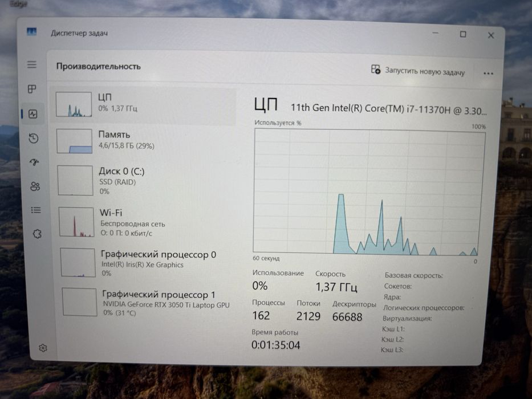
Task: Click the processes count 162
Action: pyautogui.click(x=261, y=316)
